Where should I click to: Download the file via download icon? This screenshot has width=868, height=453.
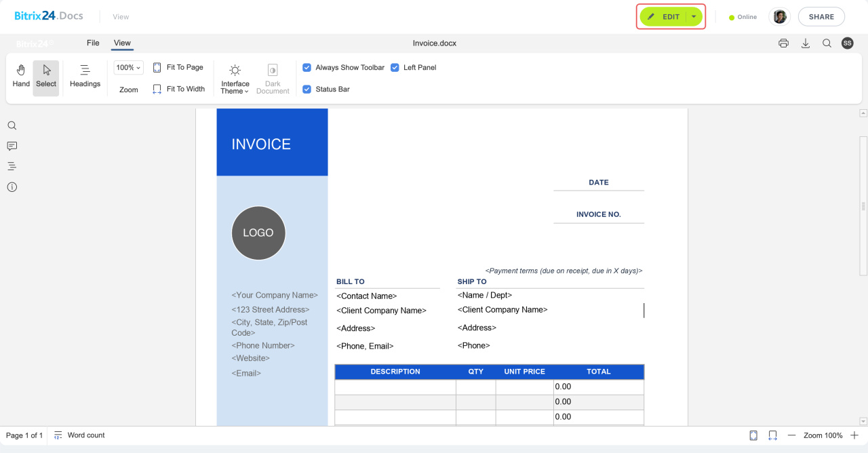(806, 43)
